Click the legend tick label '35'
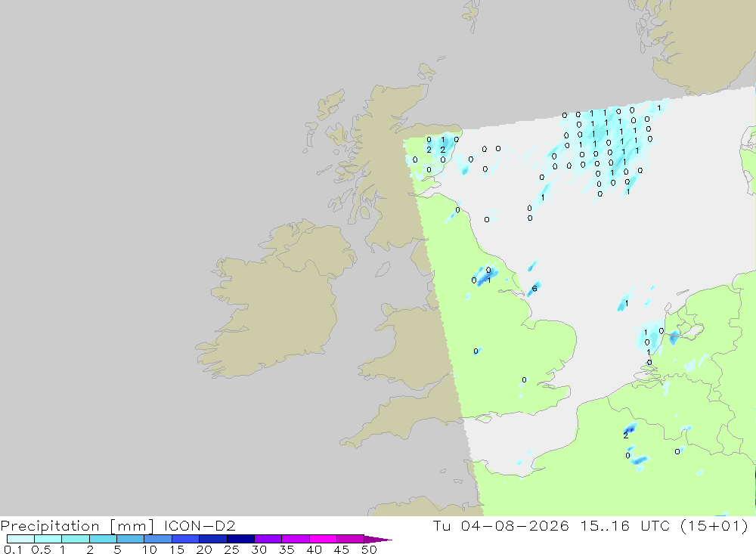The width and height of the screenshot is (756, 554). [287, 549]
